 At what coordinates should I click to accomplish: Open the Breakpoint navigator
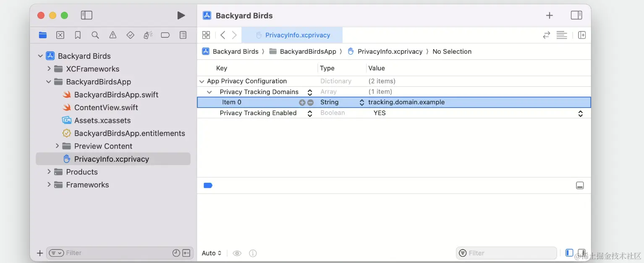[165, 35]
